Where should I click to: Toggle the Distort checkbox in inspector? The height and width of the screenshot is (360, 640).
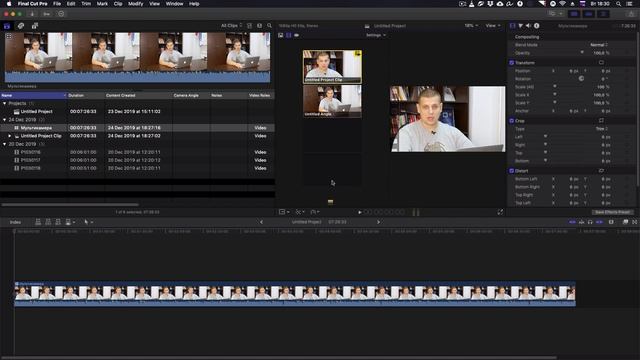coord(511,171)
